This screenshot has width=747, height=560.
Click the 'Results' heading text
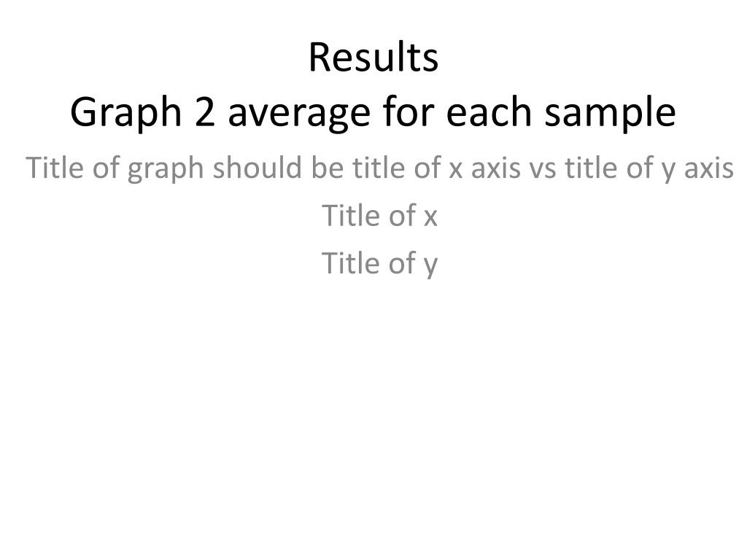tap(373, 57)
